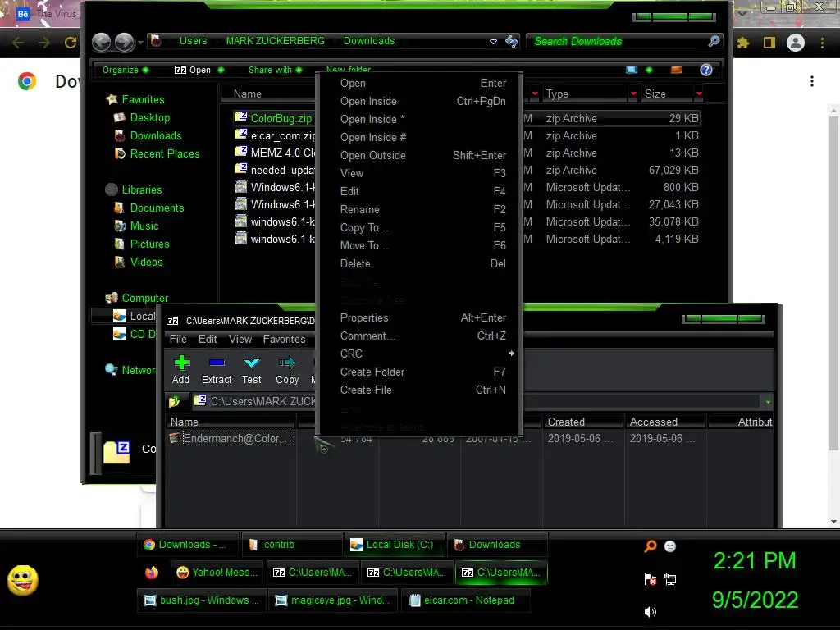This screenshot has width=840, height=630.
Task: Choose Open Inside in context menu
Action: click(x=368, y=101)
